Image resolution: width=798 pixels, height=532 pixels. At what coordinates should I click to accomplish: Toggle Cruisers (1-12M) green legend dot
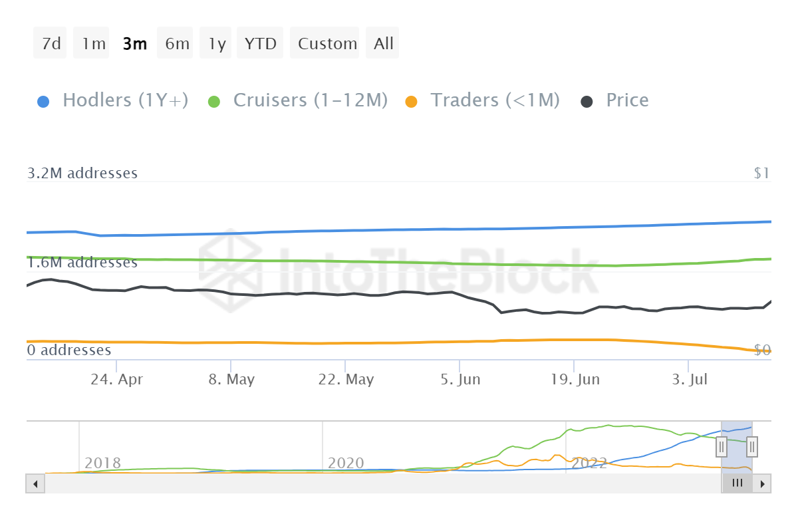(214, 102)
